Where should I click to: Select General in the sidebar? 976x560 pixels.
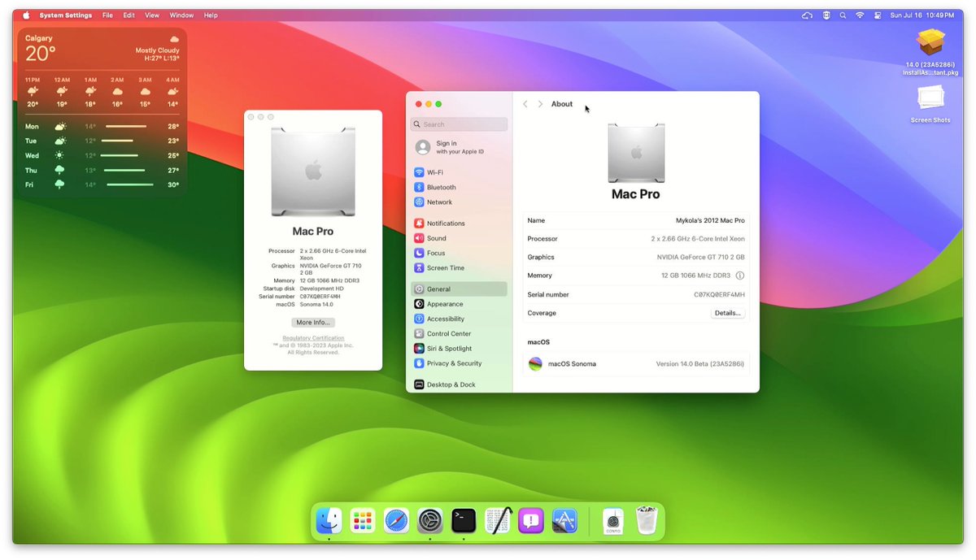(x=459, y=289)
